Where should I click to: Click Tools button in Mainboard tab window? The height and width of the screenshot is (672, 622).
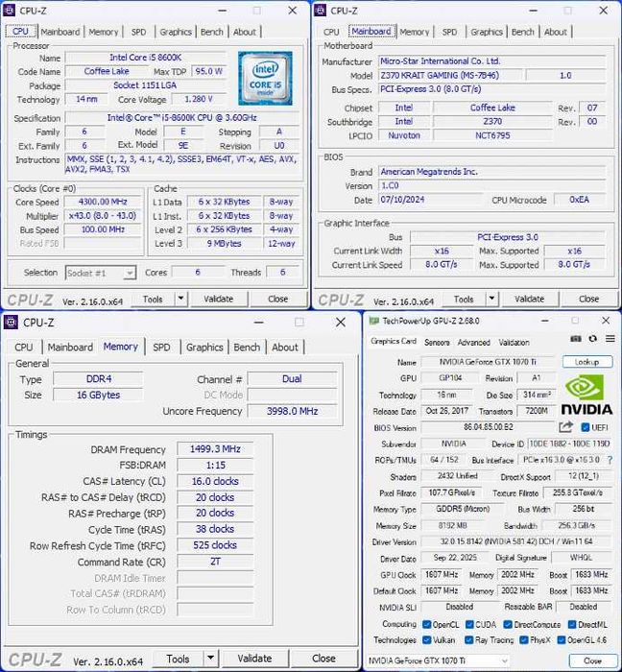[x=464, y=299]
